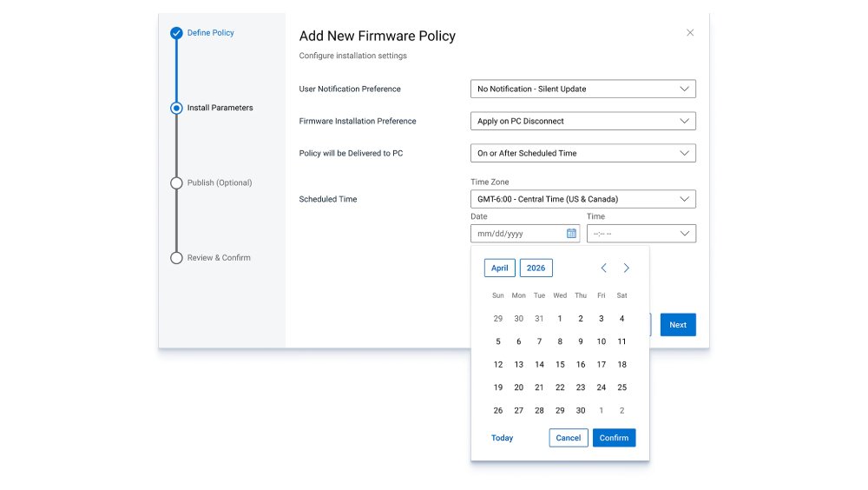Select the Review & Confirm step circle
The image size is (868, 490).
point(176,258)
